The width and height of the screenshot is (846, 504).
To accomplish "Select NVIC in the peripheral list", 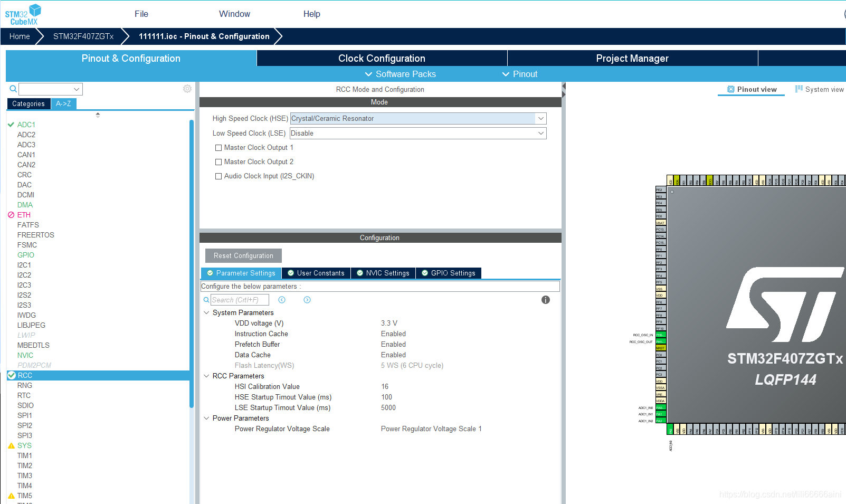I will (25, 355).
